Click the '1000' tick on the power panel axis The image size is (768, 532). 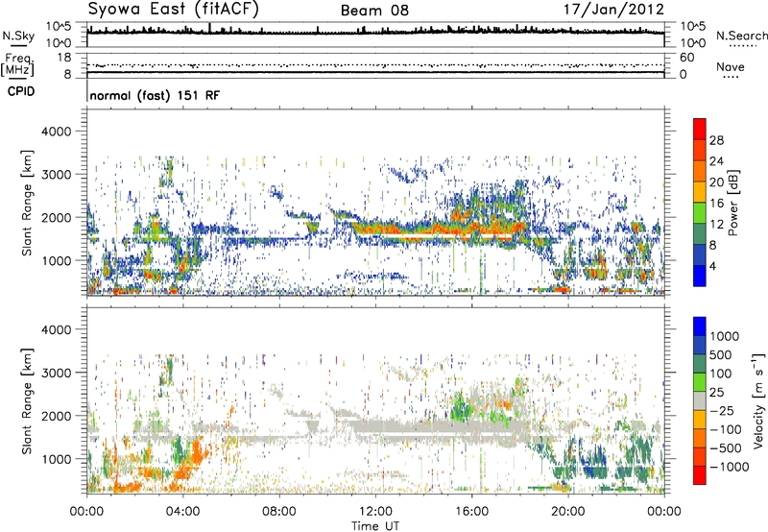tap(57, 260)
